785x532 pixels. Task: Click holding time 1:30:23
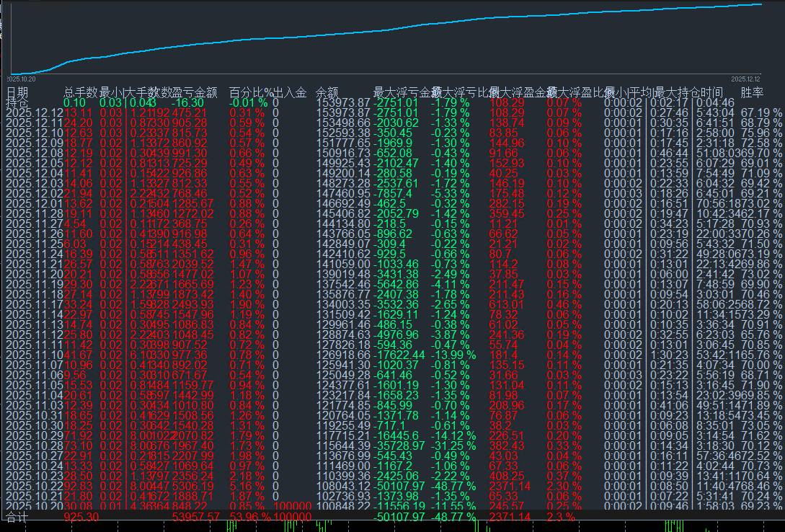tap(669, 355)
